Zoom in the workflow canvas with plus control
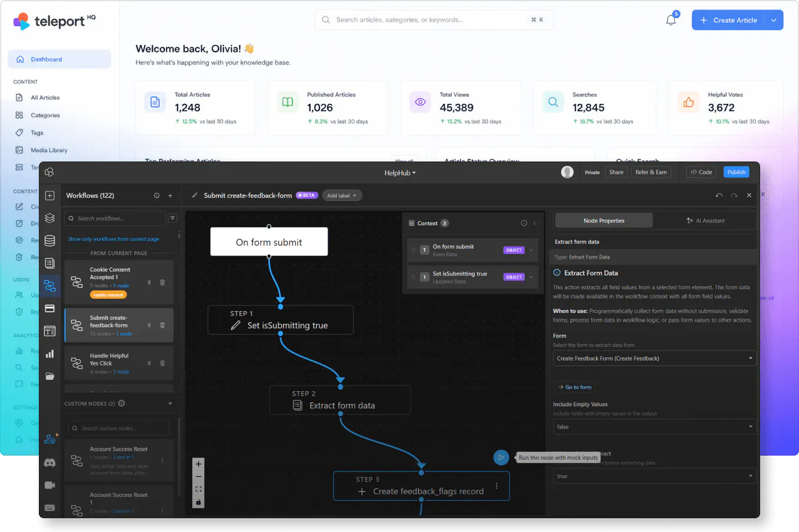The width and height of the screenshot is (799, 532). pyautogui.click(x=198, y=464)
